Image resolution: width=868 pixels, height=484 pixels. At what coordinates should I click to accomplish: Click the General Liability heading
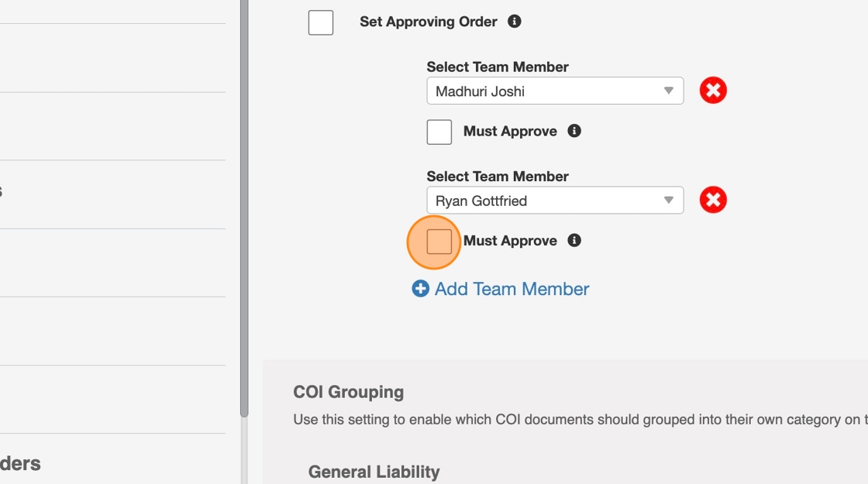coord(374,472)
